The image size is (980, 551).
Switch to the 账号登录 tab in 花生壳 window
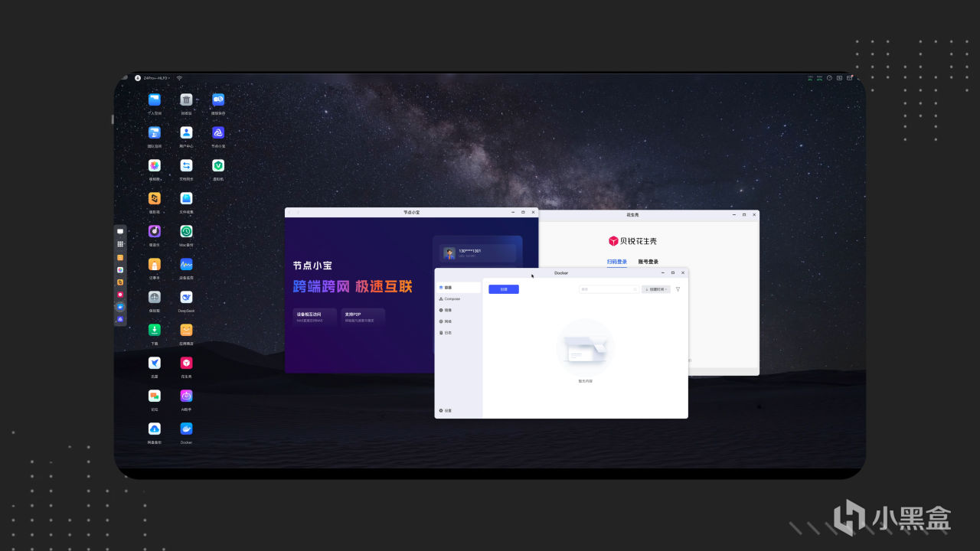pos(648,262)
